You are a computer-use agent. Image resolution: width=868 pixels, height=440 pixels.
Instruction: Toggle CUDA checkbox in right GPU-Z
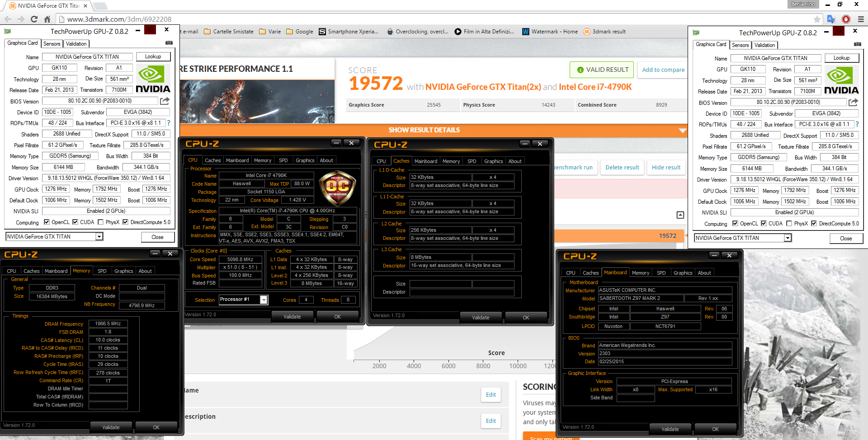[764, 224]
